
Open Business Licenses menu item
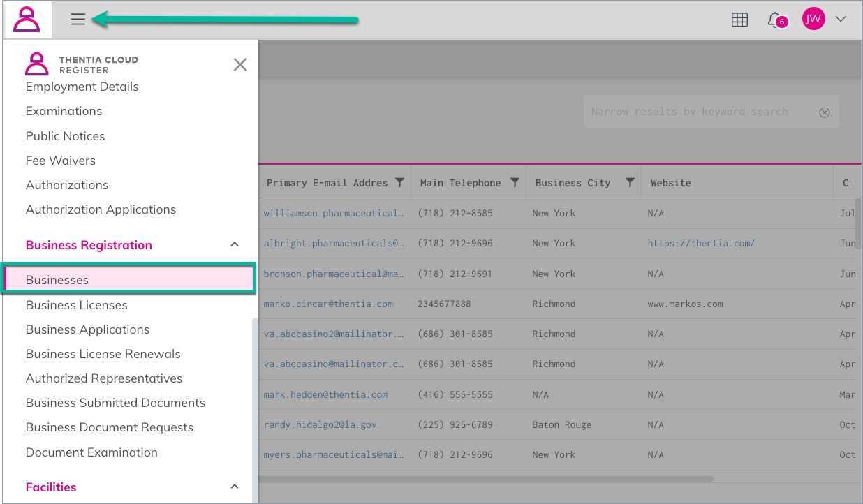pyautogui.click(x=77, y=305)
